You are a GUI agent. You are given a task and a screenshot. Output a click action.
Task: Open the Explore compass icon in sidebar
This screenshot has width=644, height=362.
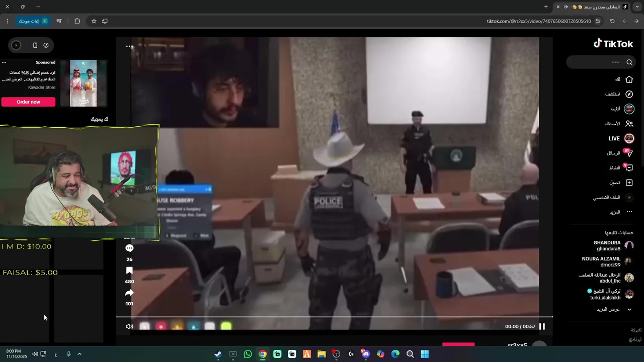tap(629, 94)
